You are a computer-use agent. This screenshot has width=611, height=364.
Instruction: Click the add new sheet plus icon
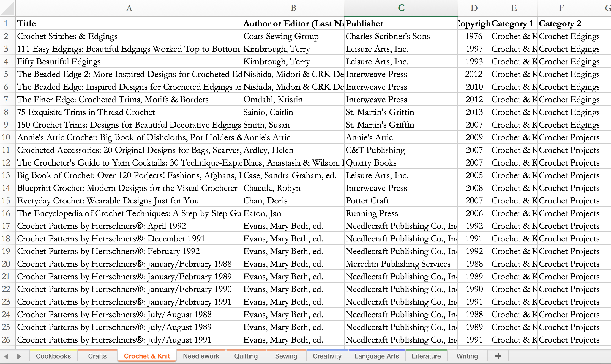(x=498, y=356)
